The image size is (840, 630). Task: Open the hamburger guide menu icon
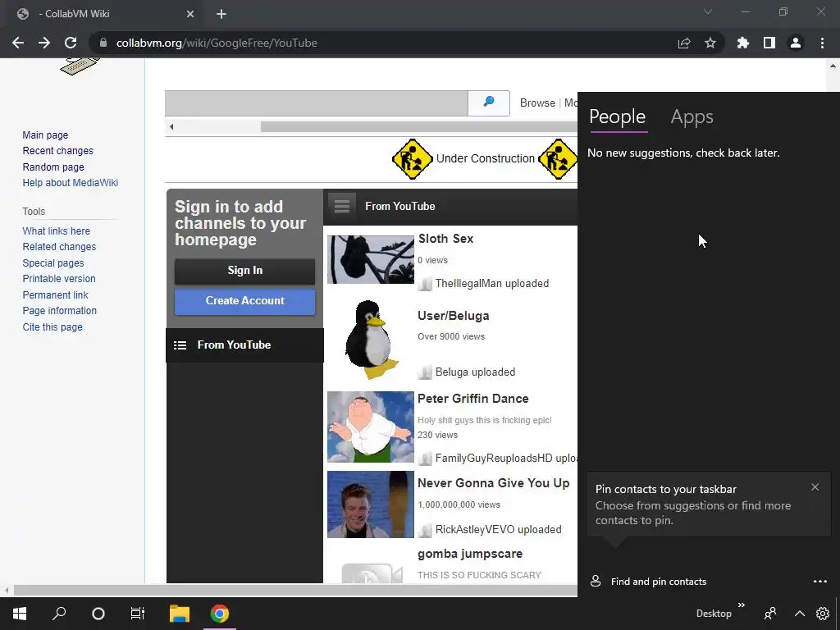(x=342, y=206)
